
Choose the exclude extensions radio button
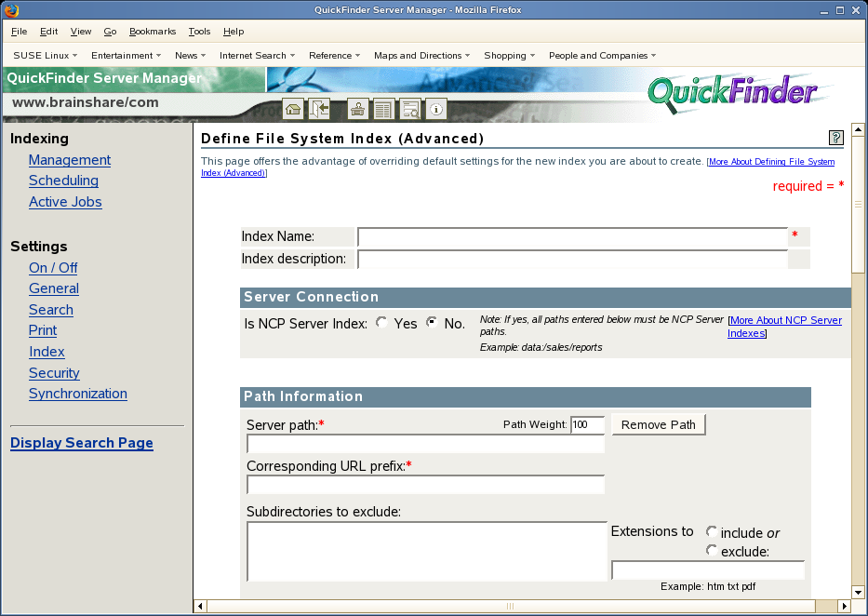(x=712, y=550)
